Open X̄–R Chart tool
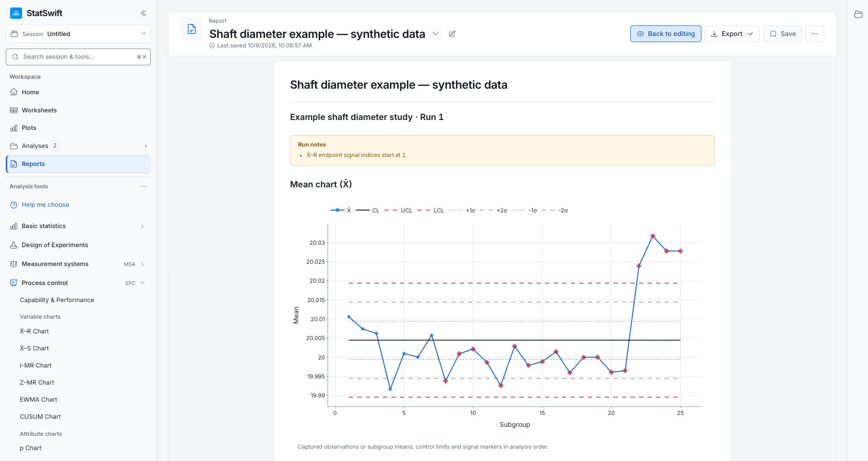Image resolution: width=868 pixels, height=461 pixels. 34,332
